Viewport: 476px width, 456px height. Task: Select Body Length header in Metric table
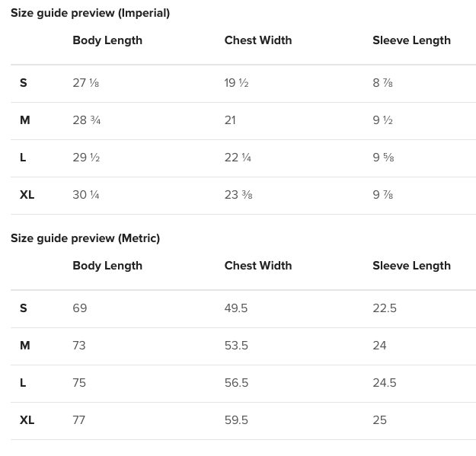click(x=107, y=266)
